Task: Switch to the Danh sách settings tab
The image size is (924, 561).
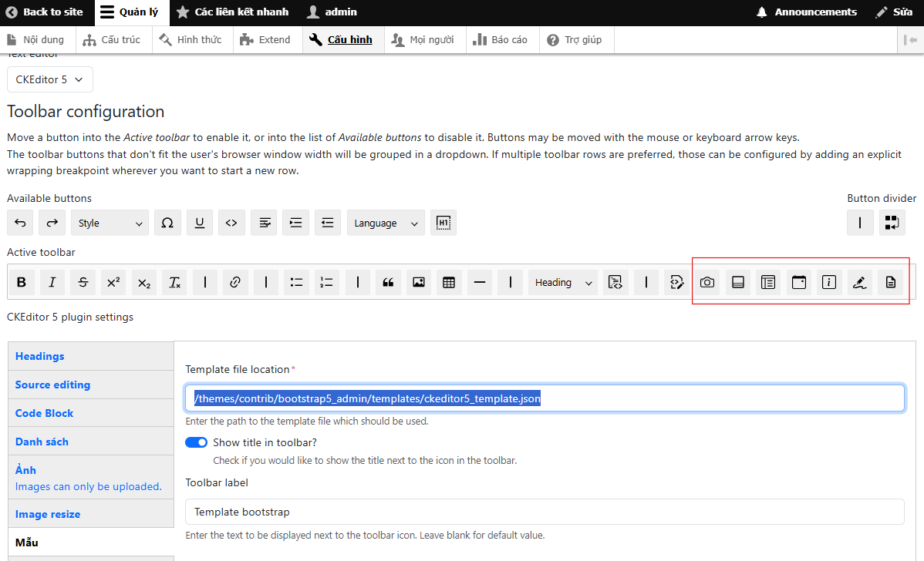Action: (91, 442)
